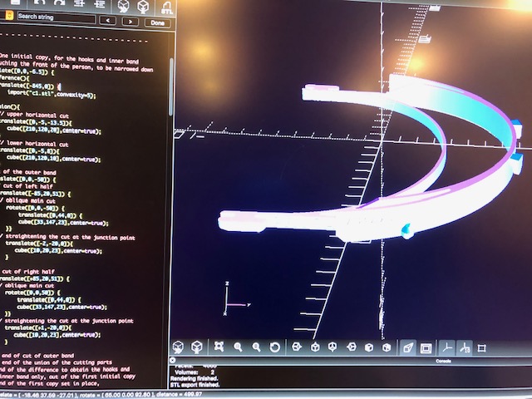Reset the view with circular arrow icon
Viewport: 532px width, 399px height.
275,347
